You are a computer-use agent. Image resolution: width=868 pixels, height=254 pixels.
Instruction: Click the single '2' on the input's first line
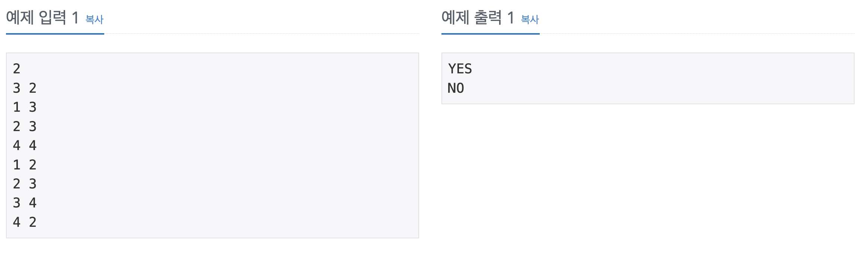(x=17, y=69)
